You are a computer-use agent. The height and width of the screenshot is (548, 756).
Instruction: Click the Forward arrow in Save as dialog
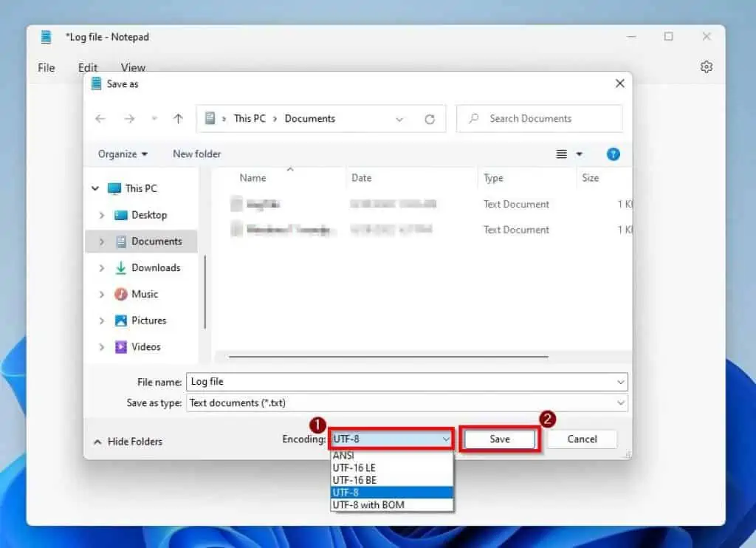[129, 119]
